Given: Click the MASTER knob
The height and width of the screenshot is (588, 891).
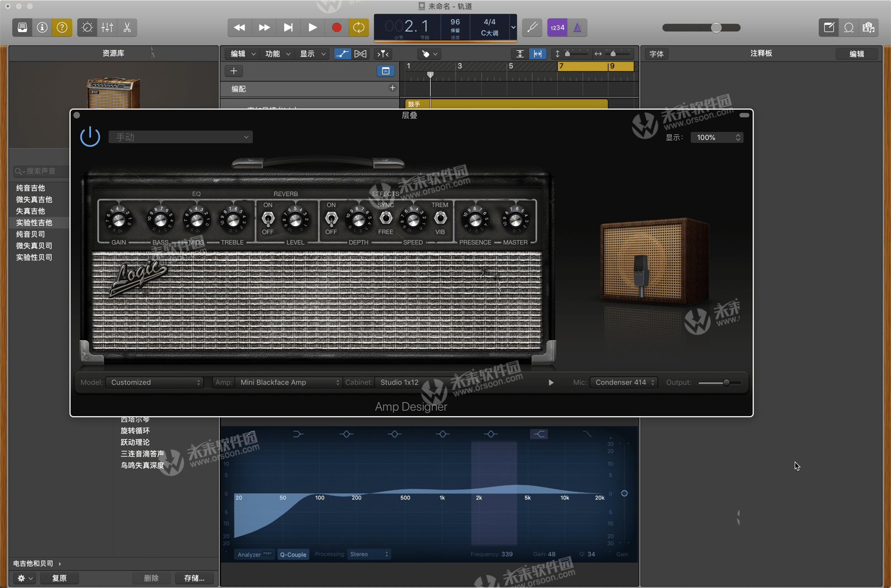Looking at the screenshot, I should click(515, 220).
